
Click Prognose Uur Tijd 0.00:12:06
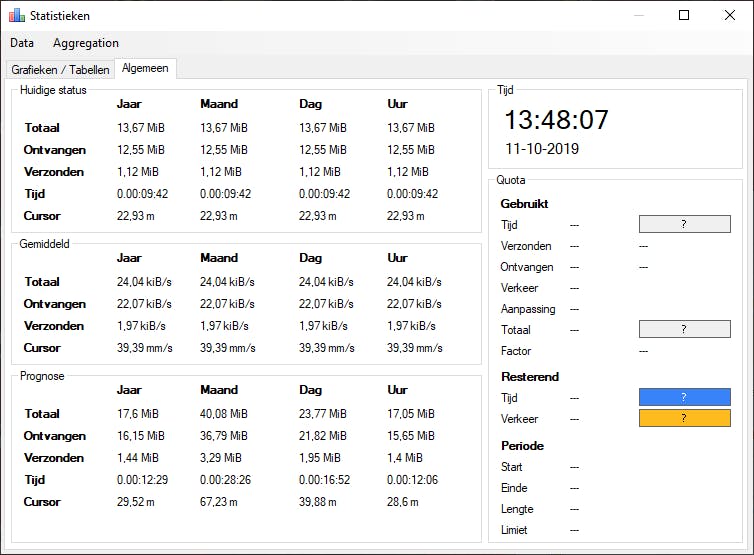pyautogui.click(x=413, y=479)
